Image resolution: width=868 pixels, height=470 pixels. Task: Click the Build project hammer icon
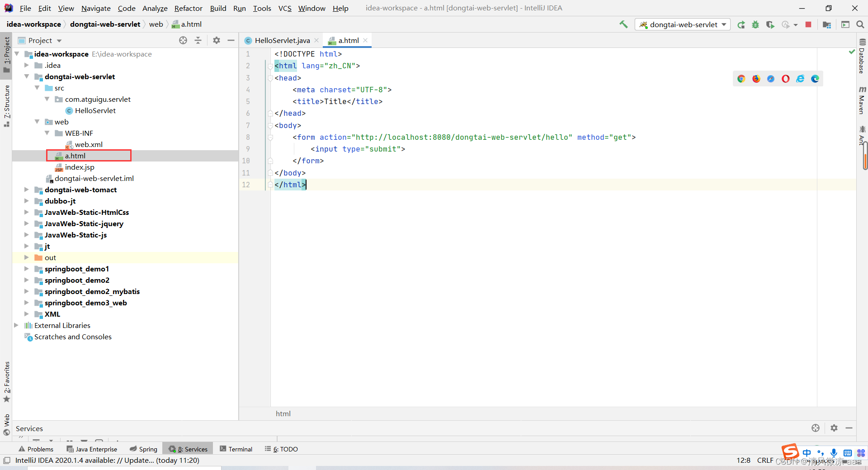(624, 24)
